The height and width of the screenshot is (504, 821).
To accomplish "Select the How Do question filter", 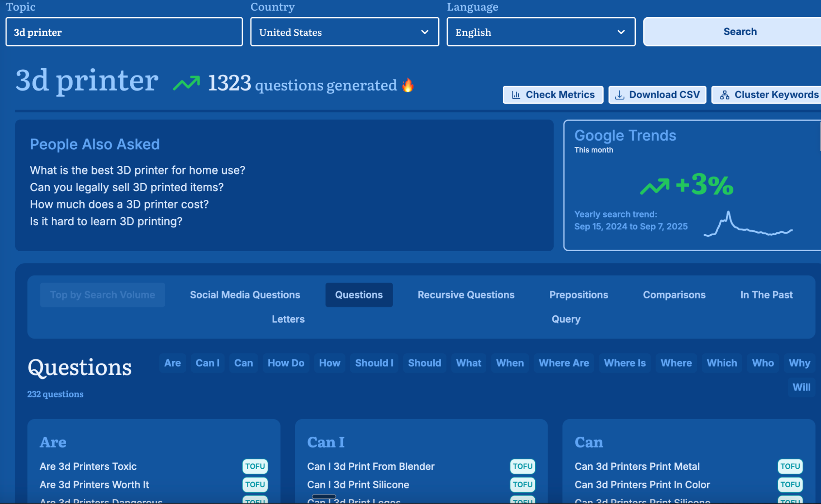I will [286, 363].
